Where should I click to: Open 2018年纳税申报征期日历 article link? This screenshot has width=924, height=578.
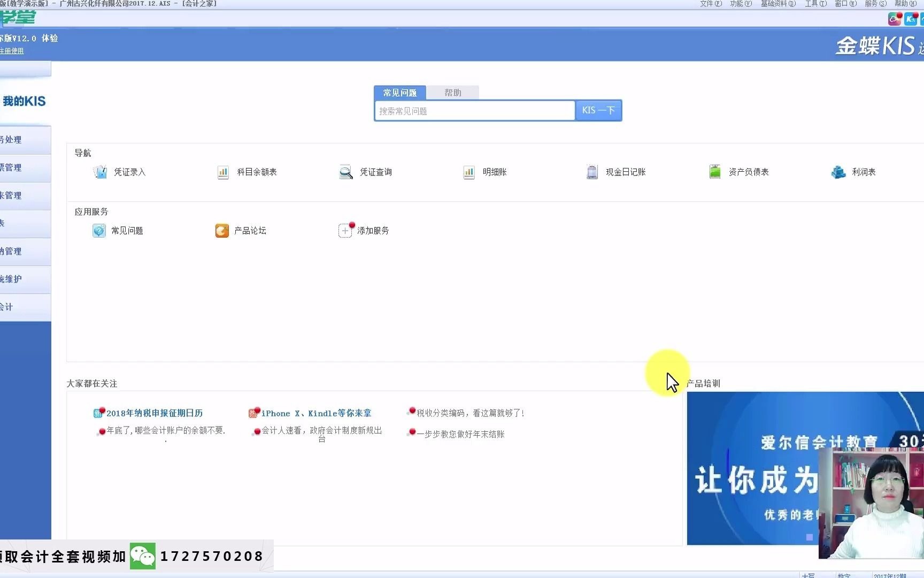click(x=155, y=413)
